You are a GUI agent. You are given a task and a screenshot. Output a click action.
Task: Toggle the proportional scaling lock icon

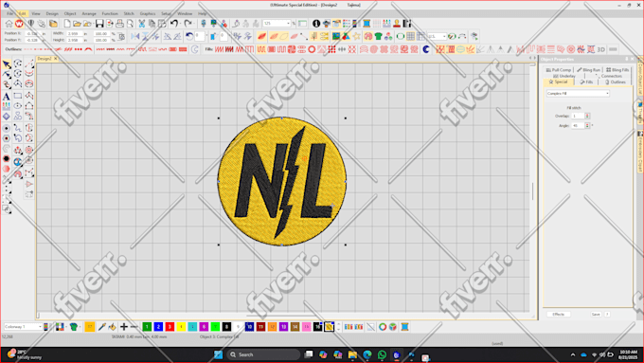click(x=121, y=37)
